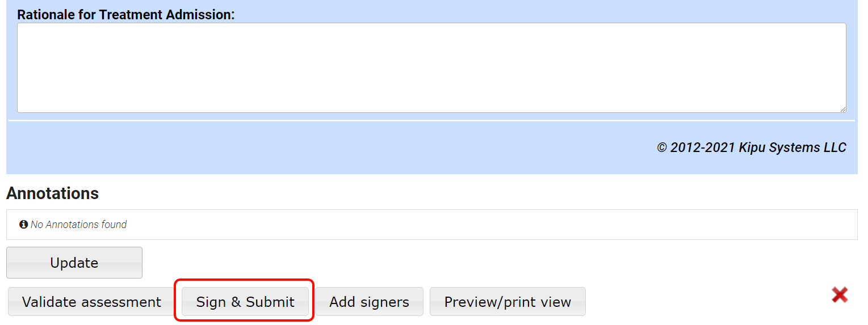
Task: Click Sign & Submit
Action: click(245, 302)
